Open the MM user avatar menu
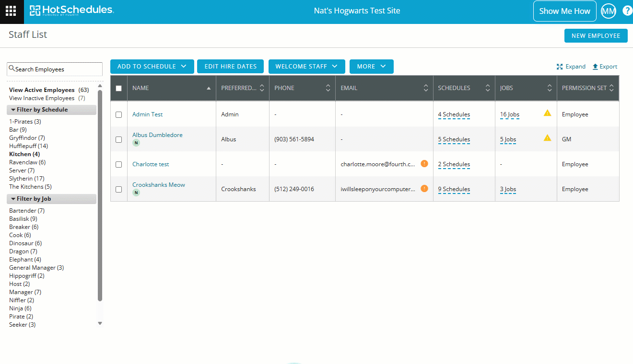 click(608, 11)
